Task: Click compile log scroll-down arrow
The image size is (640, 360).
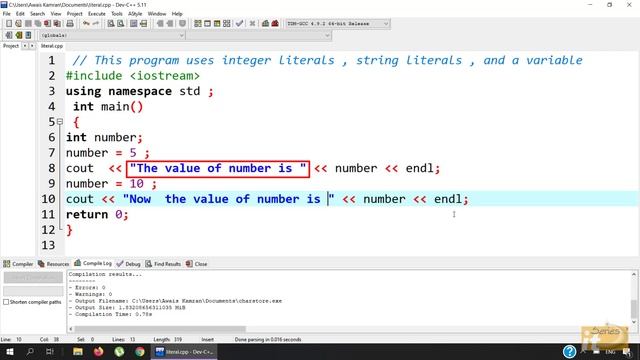Action: 634,322
